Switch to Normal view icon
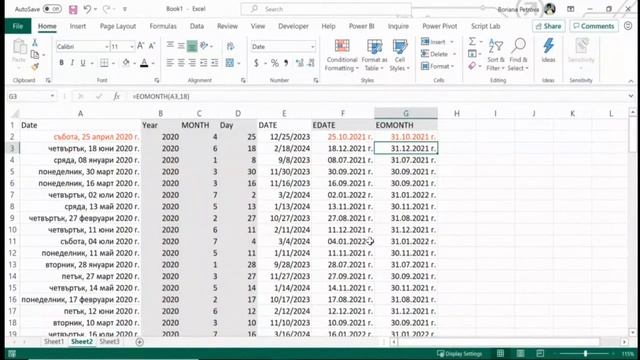Image resolution: width=640 pixels, height=360 pixels. click(500, 353)
